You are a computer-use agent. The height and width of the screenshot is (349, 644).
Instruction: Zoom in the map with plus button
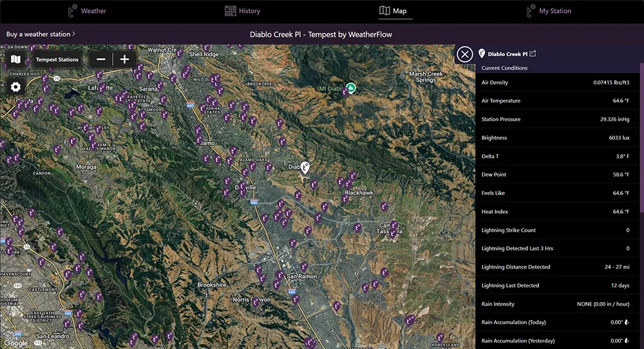tap(124, 60)
